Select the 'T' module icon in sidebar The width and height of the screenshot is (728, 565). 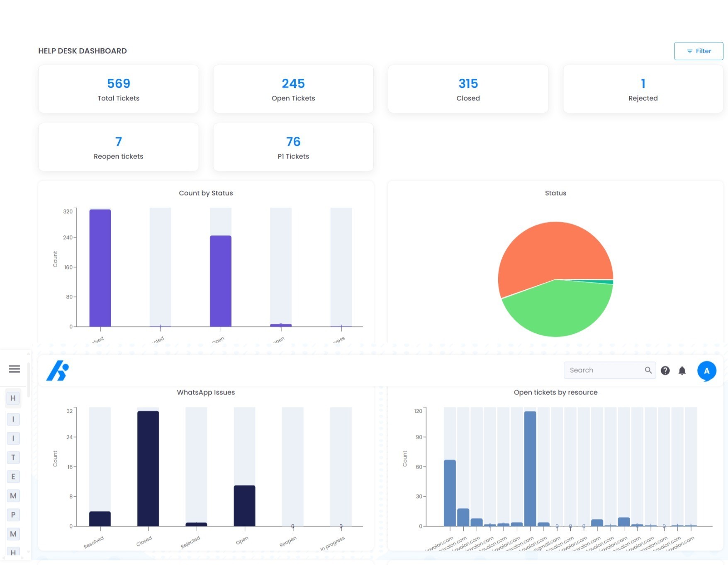(13, 457)
